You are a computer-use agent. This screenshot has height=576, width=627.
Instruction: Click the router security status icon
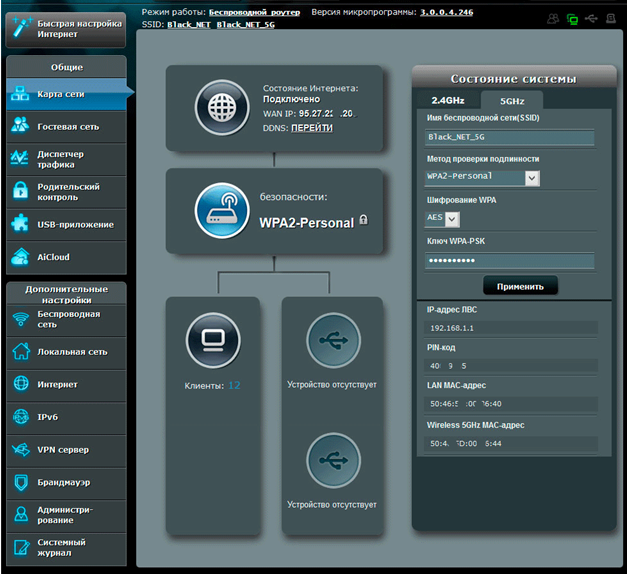point(222,211)
